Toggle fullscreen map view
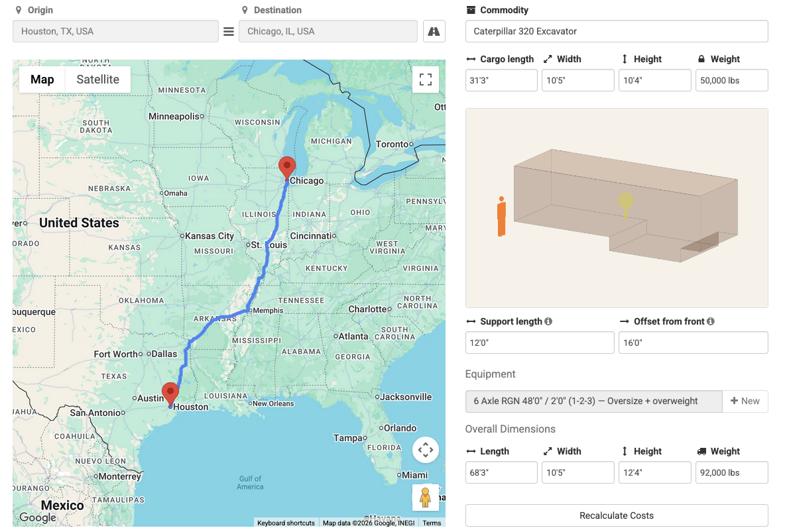 [426, 80]
